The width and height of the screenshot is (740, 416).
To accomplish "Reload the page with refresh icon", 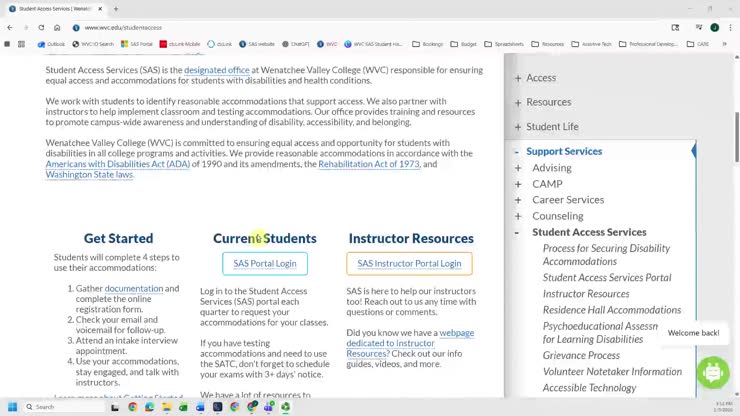I will (41, 27).
